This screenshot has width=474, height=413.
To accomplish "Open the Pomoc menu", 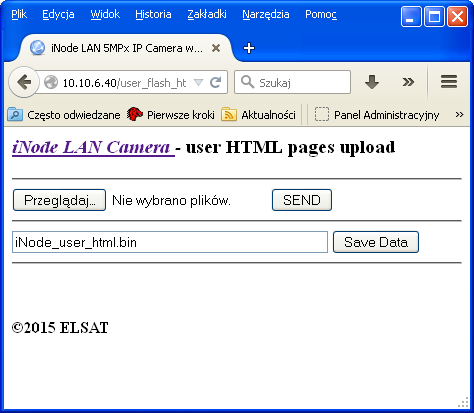I will (x=321, y=14).
